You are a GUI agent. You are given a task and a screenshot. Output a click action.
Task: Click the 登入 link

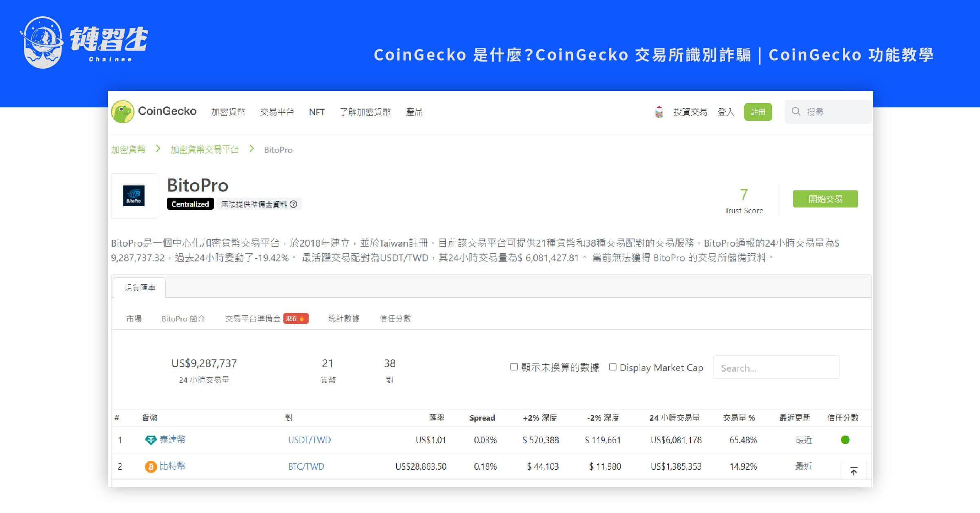click(726, 112)
